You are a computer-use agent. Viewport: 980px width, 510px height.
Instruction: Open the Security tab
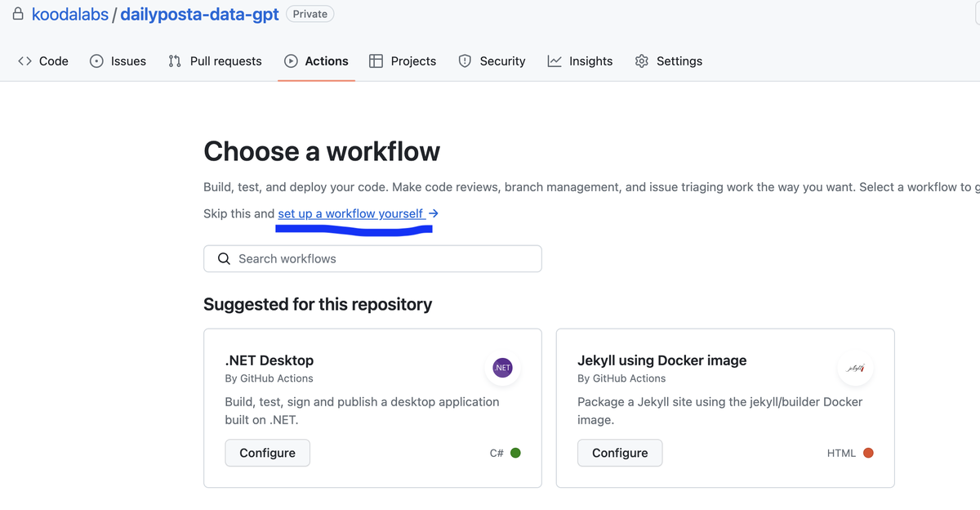coord(492,61)
